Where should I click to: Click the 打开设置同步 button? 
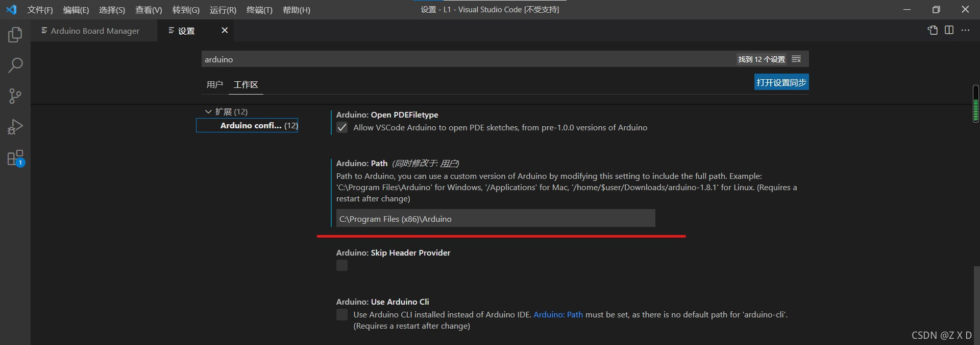[x=781, y=82]
